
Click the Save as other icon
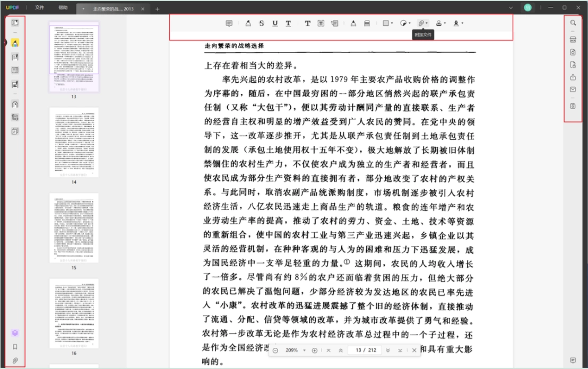point(573,107)
